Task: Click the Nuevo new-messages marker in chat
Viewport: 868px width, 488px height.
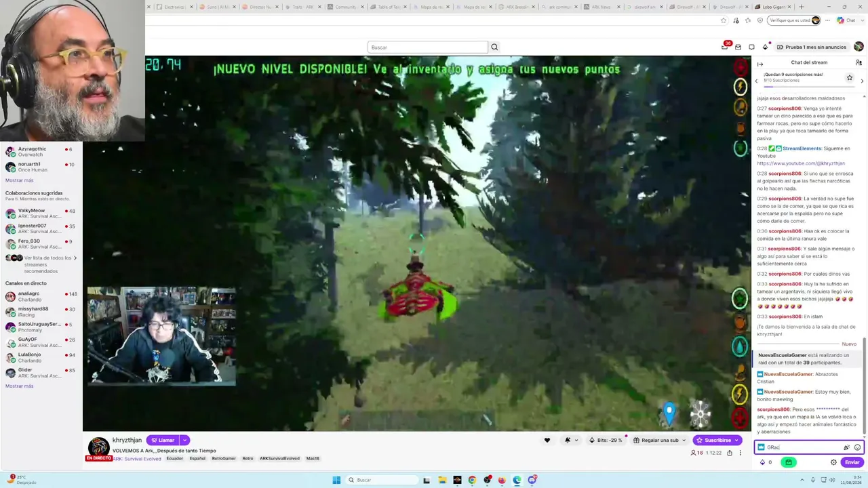Action: (849, 344)
